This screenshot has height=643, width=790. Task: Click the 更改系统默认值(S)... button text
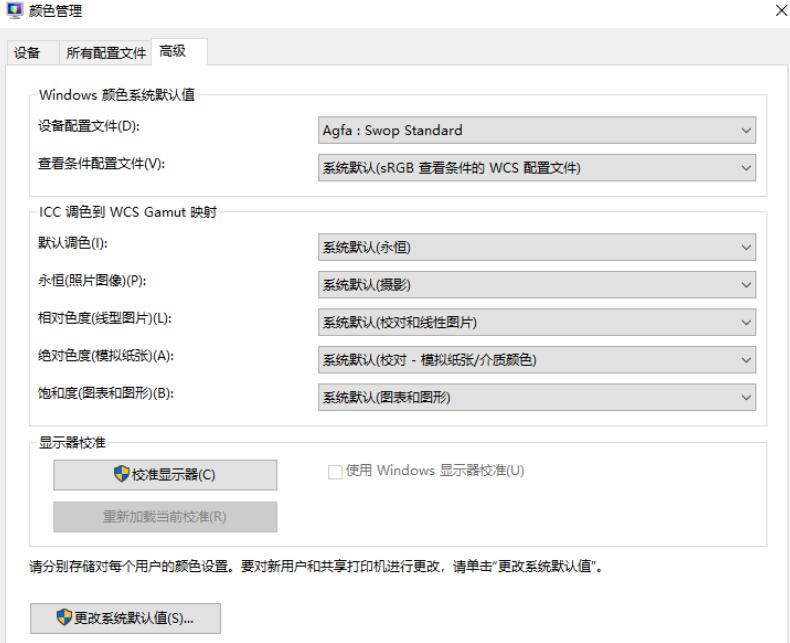[133, 618]
